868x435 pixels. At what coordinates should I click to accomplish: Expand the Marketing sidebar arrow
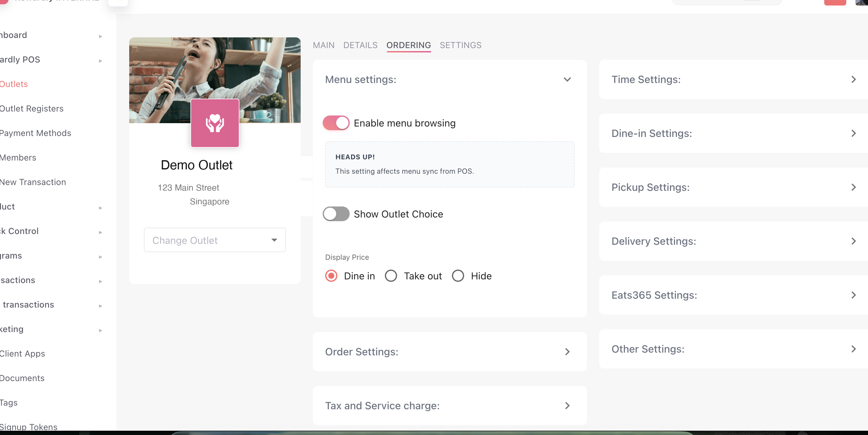(x=100, y=331)
